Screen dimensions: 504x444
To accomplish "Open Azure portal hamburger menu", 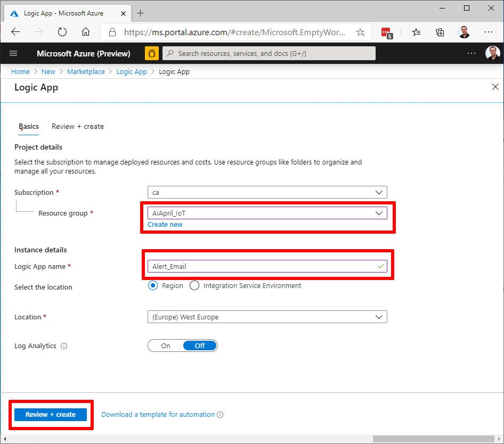I will (x=13, y=53).
